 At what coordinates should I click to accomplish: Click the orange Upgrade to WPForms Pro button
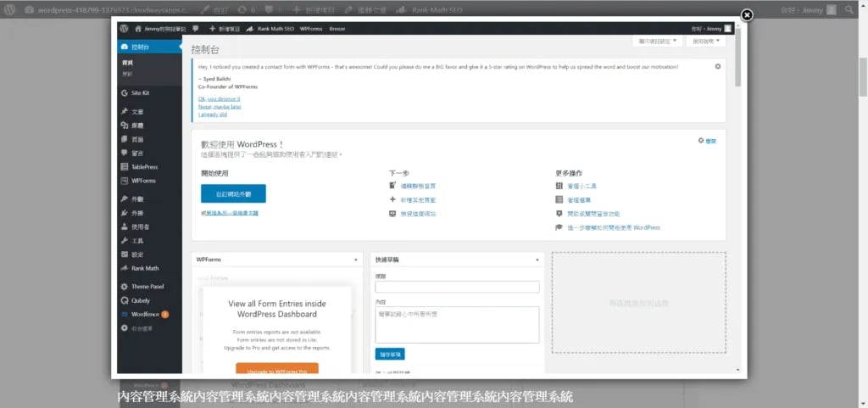click(277, 369)
